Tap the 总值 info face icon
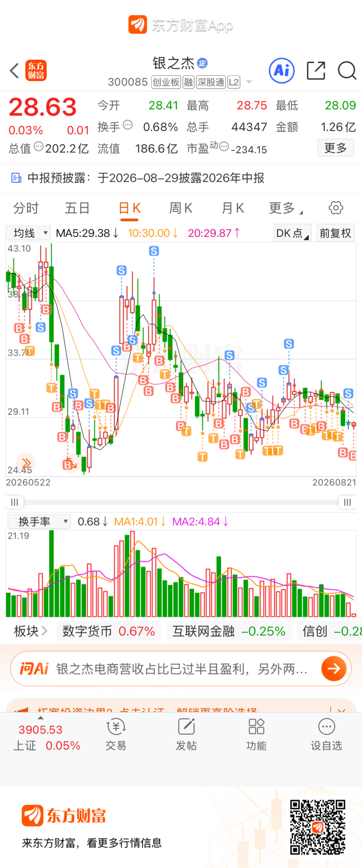Viewport: 362px width, 868px height. (39, 147)
